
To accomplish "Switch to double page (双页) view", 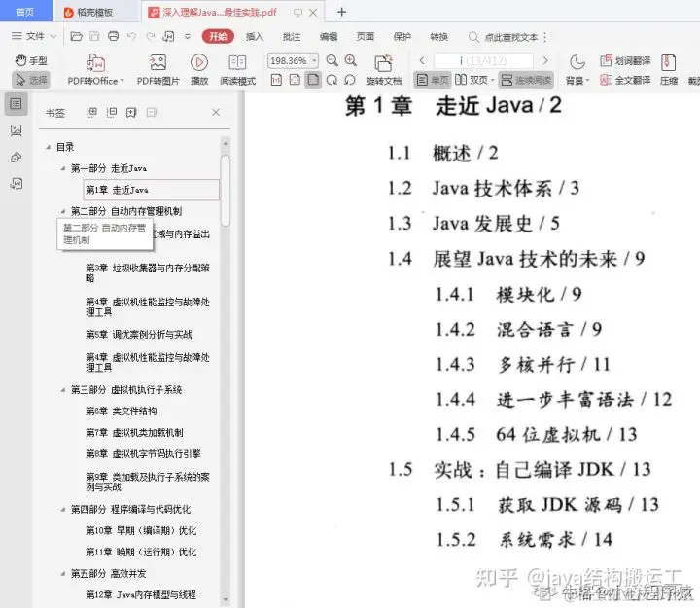I will [473, 80].
